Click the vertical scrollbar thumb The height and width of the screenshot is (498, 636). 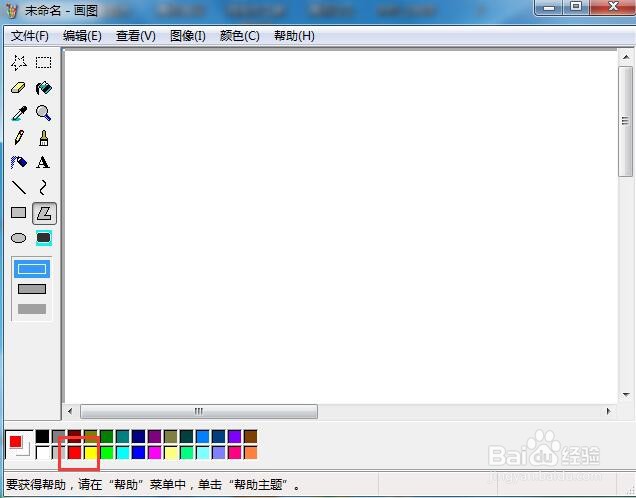625,121
